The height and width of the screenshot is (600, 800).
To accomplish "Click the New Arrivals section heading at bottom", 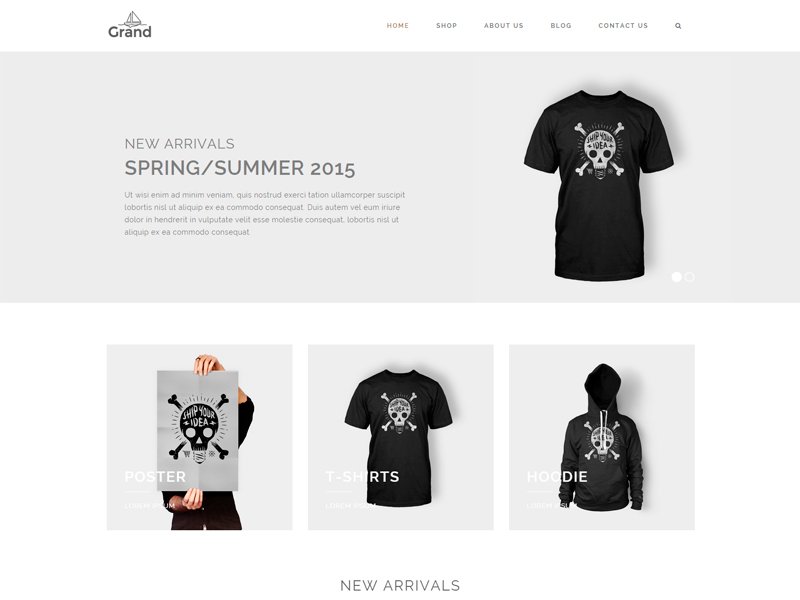I will coord(400,586).
